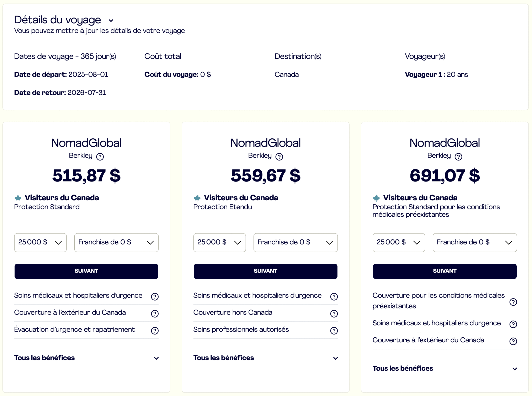The image size is (532, 396).
Task: Click the Soins professionnels autorisés benefit text
Action: click(241, 329)
